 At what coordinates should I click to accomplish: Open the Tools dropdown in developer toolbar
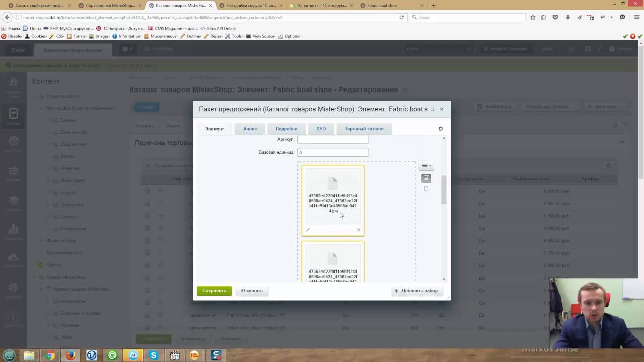point(235,36)
